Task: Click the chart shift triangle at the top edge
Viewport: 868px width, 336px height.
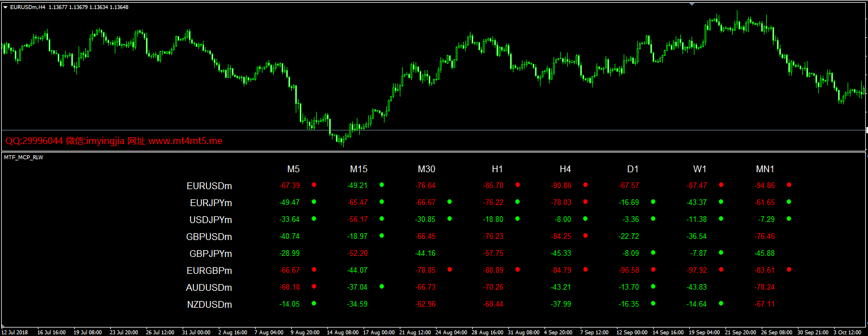Action: coord(691,3)
